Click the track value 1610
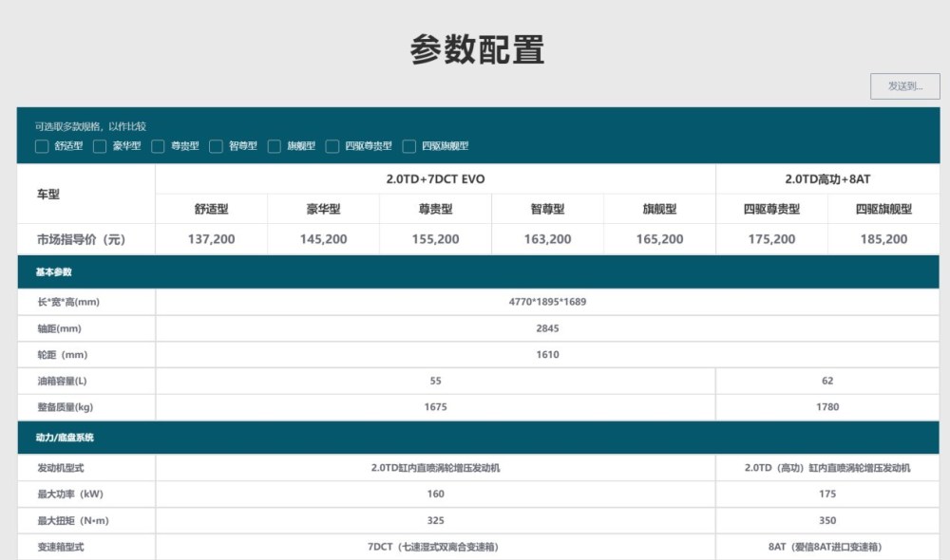The image size is (950, 560). coord(548,354)
